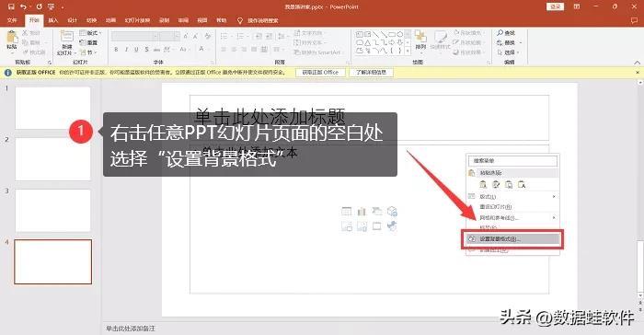644x335 pixels.
Task: Click the comments speech bubble icon
Action: point(634,20)
